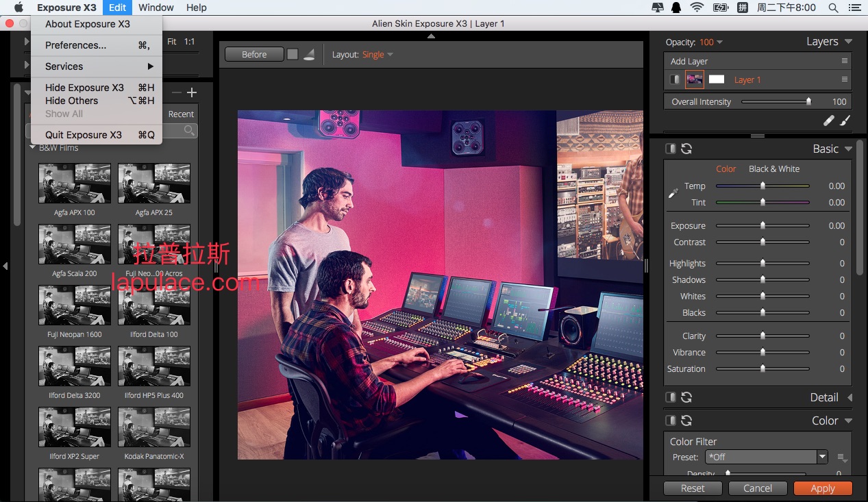Open Color Filter preset options menu

(842, 457)
